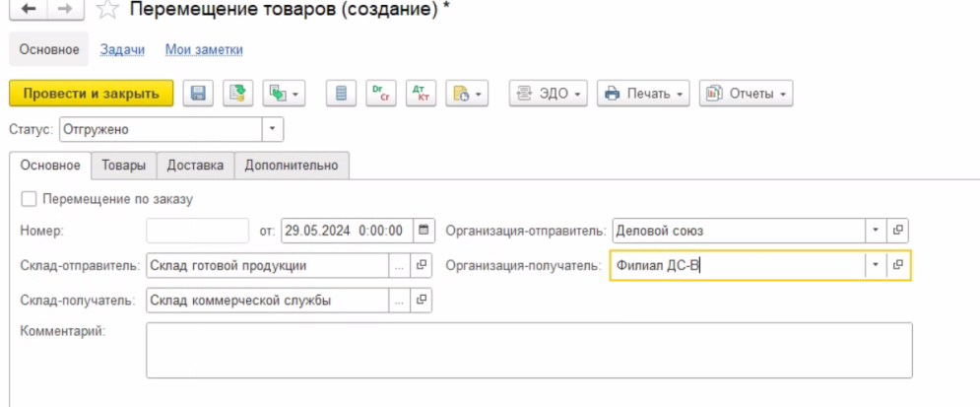Switch to the Товары tab
980x407 pixels.
click(124, 166)
